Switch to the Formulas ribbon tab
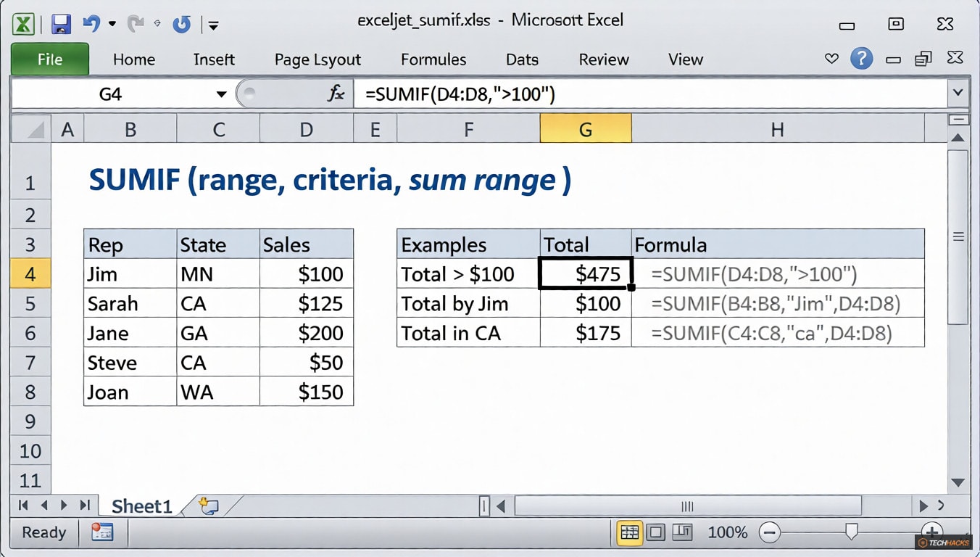Image resolution: width=980 pixels, height=557 pixels. [x=433, y=59]
